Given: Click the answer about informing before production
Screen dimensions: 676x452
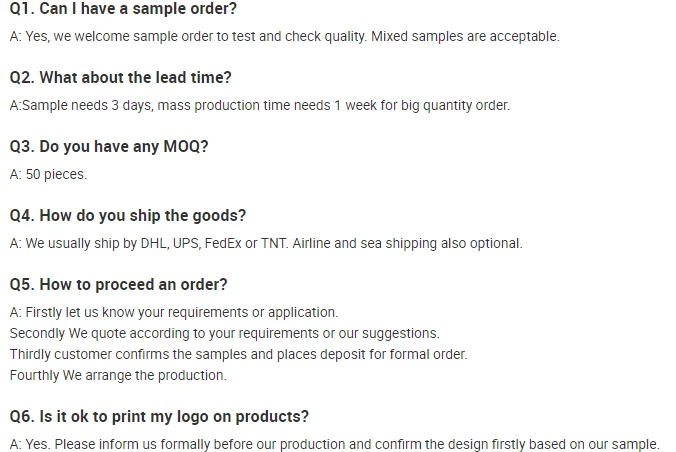Looking at the screenshot, I should click(x=335, y=444).
